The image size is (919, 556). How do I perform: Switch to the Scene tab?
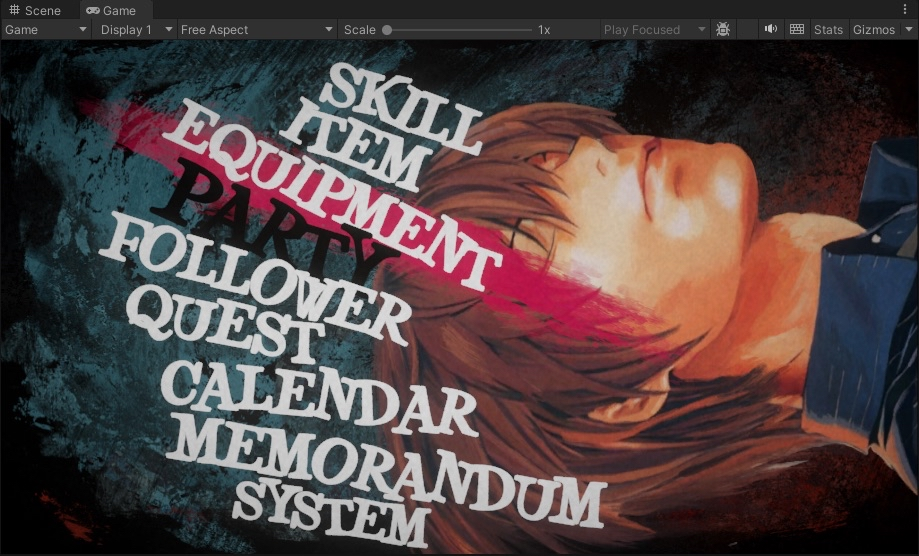coord(35,11)
